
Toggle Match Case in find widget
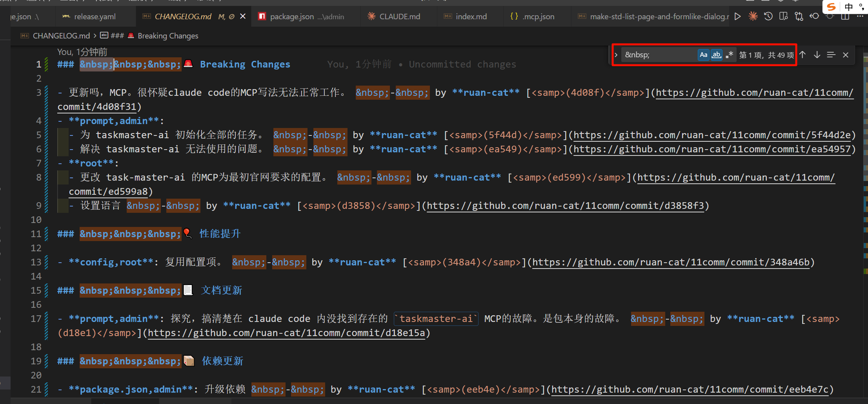click(704, 55)
